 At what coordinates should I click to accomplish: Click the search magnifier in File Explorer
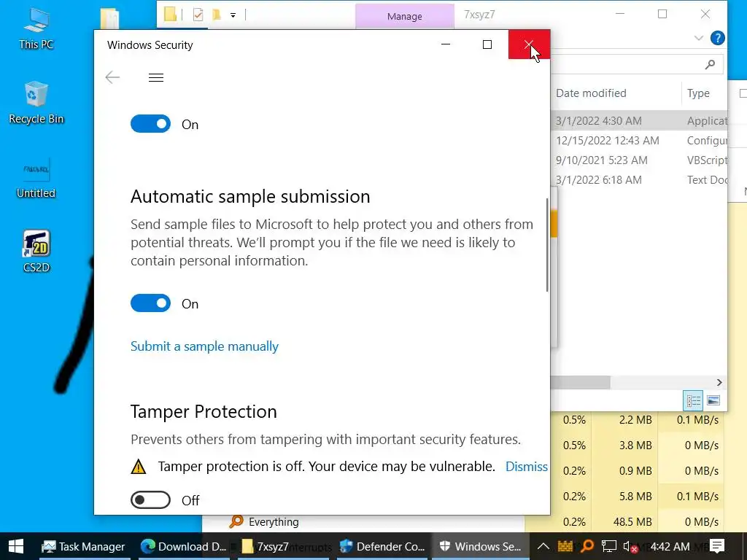[x=710, y=64]
